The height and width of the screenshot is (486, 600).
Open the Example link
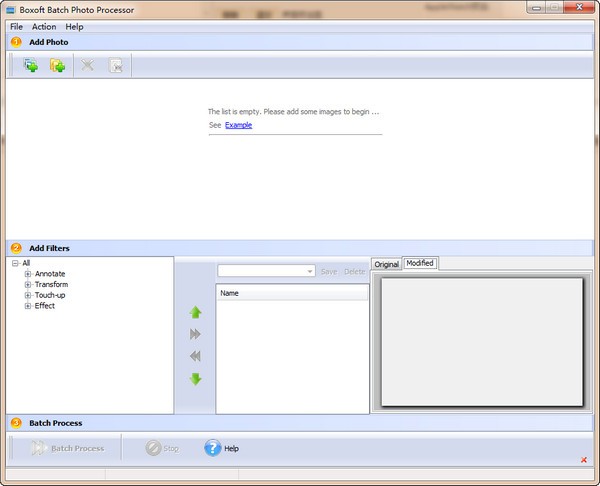pyautogui.click(x=238, y=125)
